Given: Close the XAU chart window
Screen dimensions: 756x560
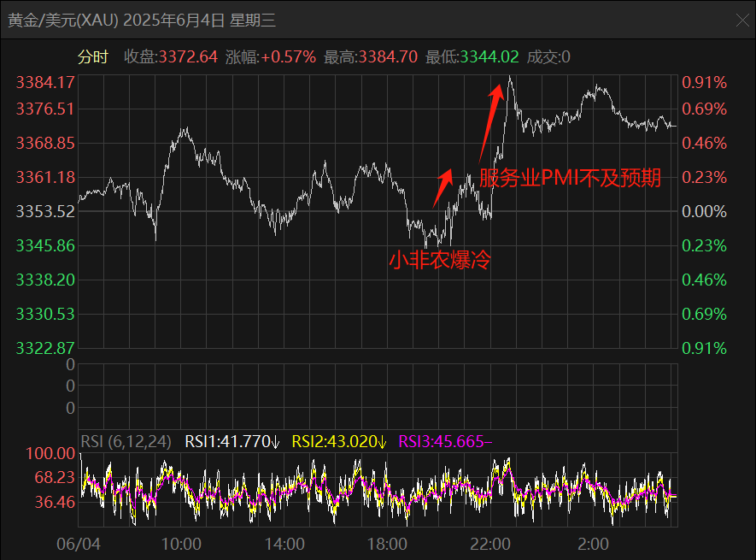Looking at the screenshot, I should [742, 21].
